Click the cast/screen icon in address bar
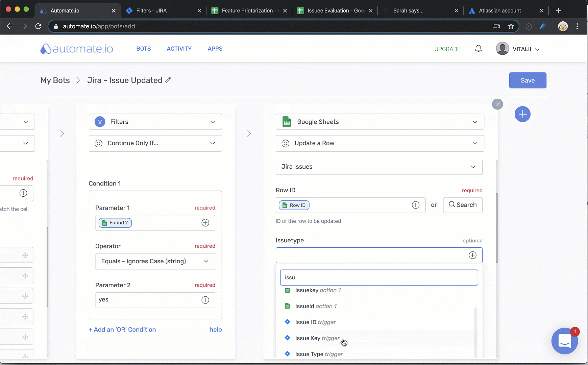Viewport: 588px width, 365px height. click(x=497, y=26)
